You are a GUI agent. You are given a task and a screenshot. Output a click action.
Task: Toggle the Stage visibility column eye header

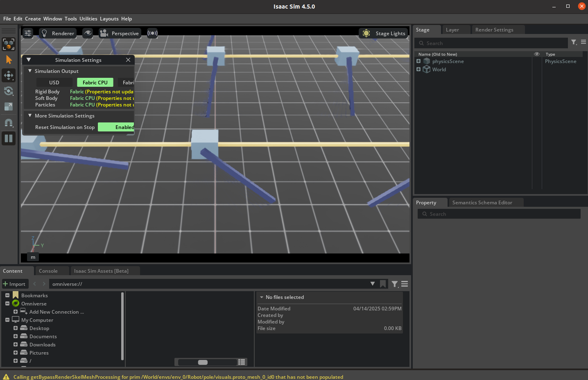pyautogui.click(x=537, y=54)
